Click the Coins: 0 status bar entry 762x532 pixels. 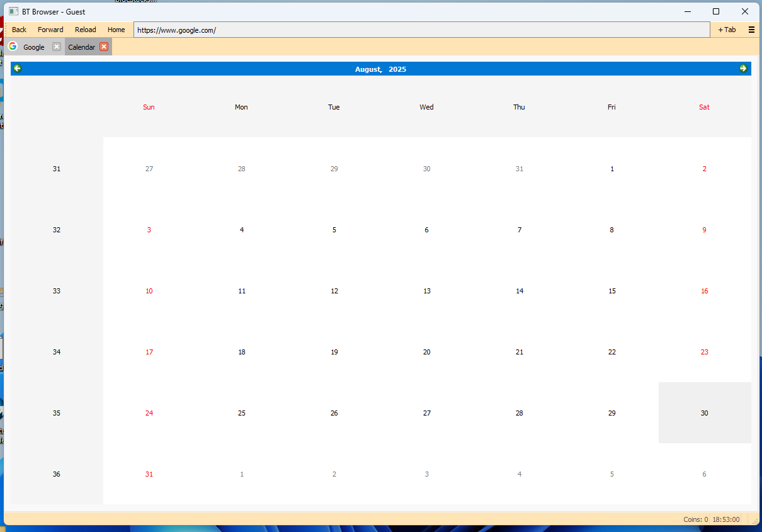[696, 519]
